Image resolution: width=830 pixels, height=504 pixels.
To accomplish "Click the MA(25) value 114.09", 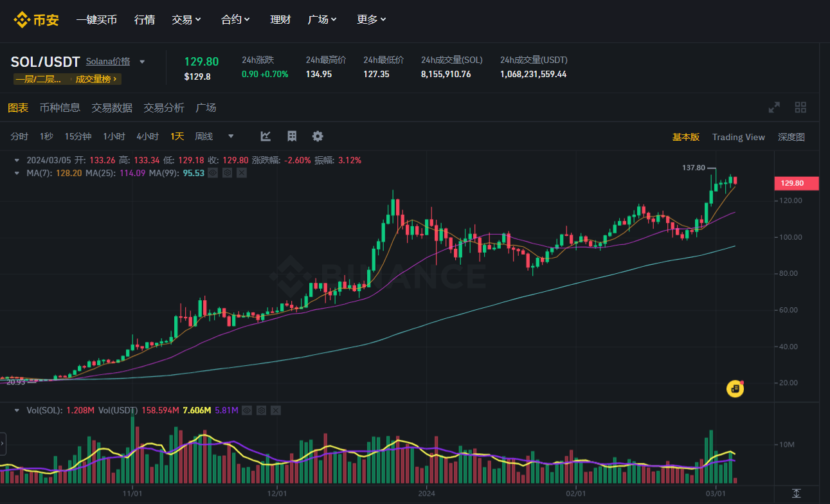I will [132, 173].
